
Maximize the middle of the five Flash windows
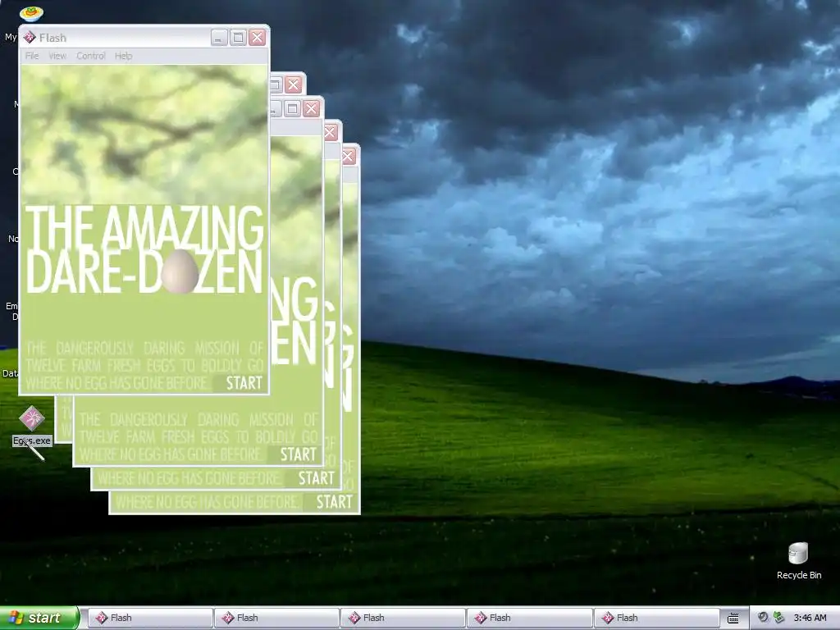[x=292, y=109]
